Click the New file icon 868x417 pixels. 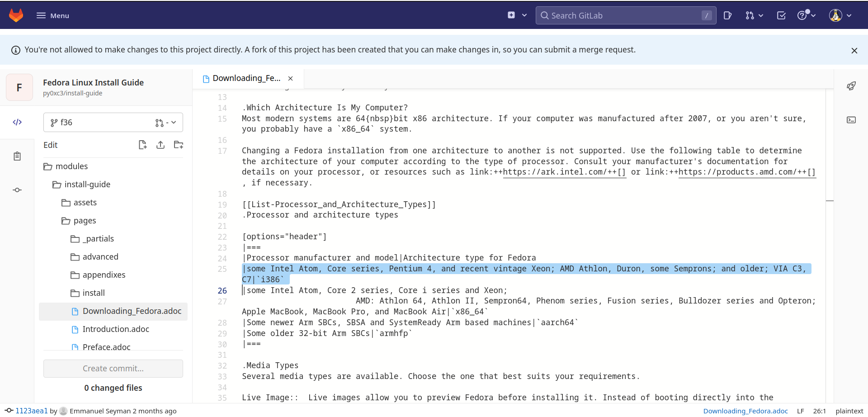coord(142,145)
